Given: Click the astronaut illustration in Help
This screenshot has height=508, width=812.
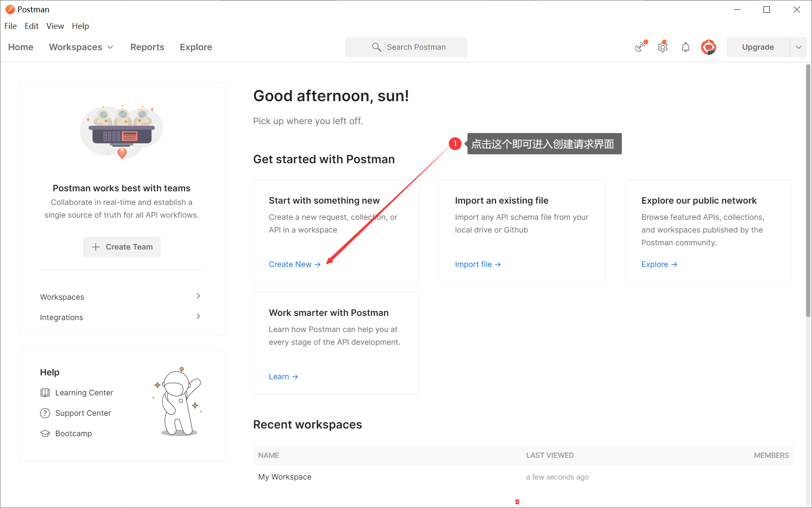Looking at the screenshot, I should point(178,402).
